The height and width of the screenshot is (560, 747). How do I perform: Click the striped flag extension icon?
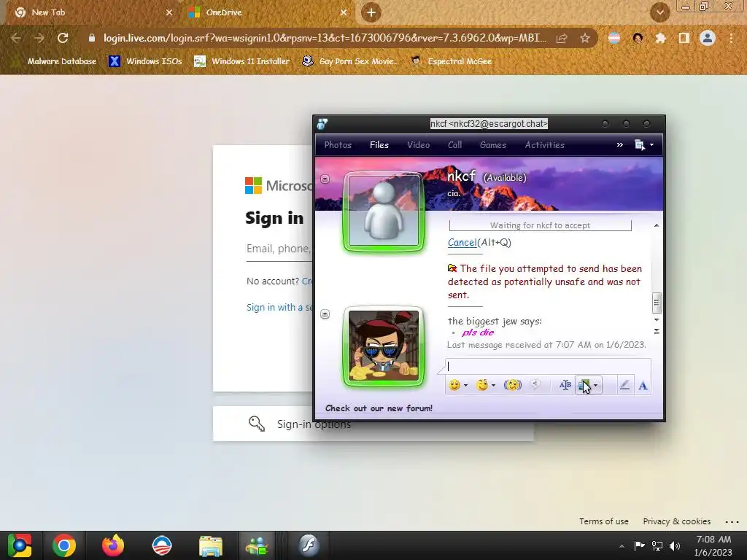click(x=614, y=38)
